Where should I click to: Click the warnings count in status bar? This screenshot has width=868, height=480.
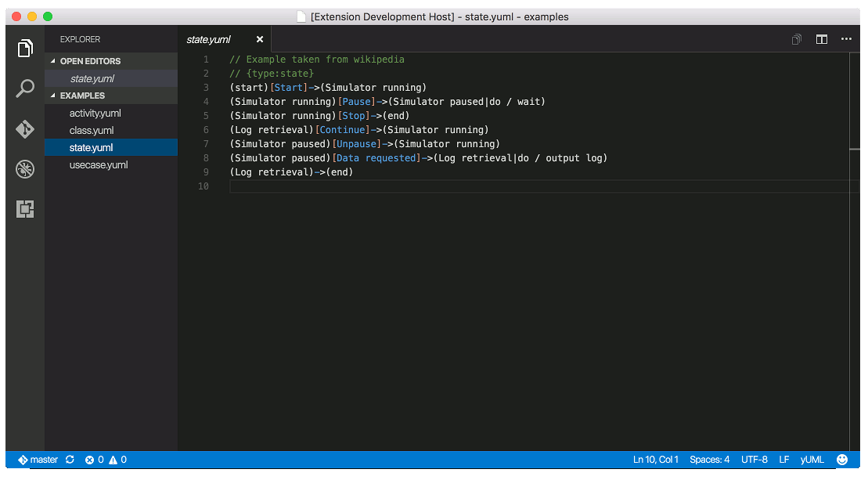(118, 460)
